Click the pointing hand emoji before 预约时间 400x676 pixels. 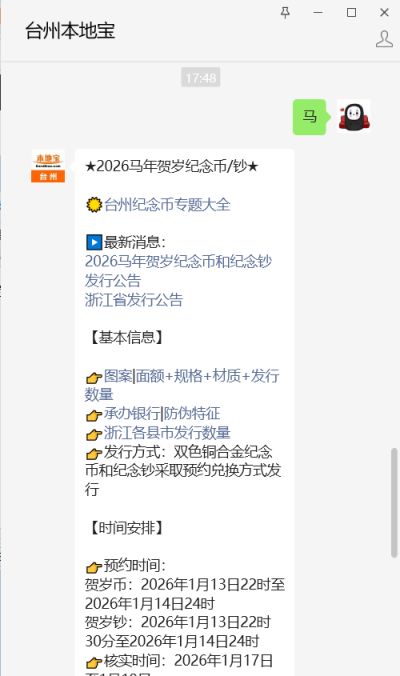click(x=94, y=566)
